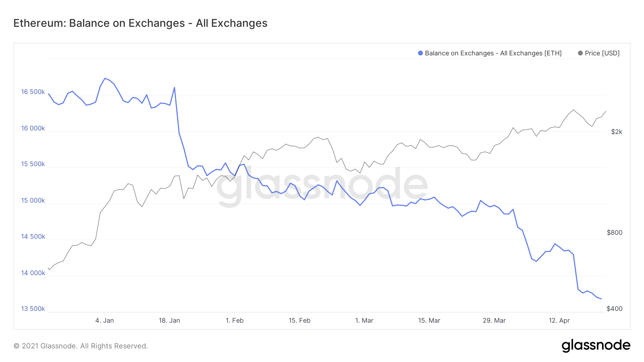Toggle the Price [USD] legend label
644x362 pixels.
coord(602,53)
